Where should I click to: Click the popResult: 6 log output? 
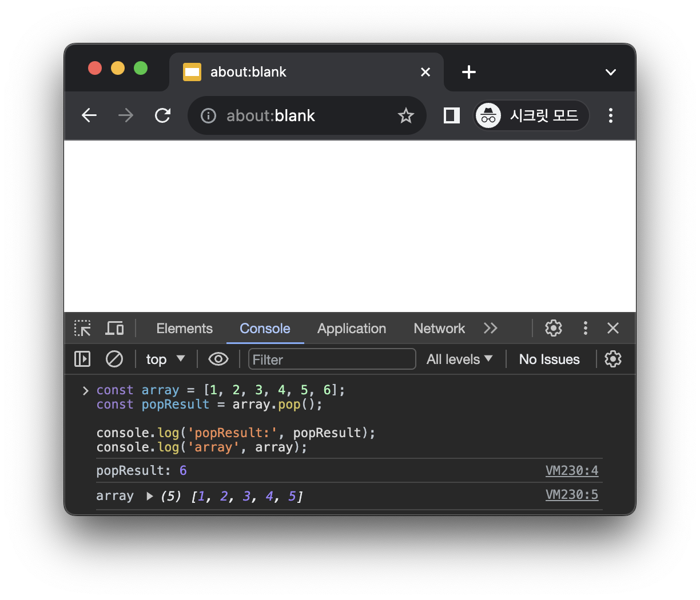[x=141, y=471]
